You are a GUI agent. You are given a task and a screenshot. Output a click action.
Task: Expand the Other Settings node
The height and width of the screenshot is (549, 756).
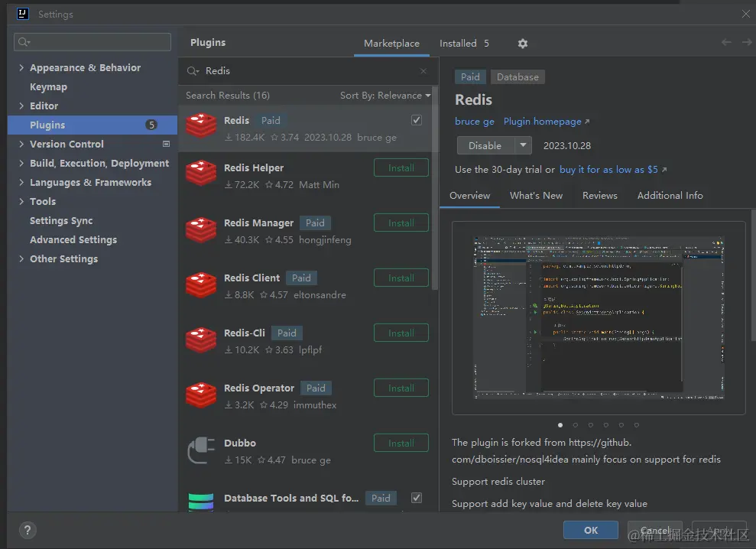tap(21, 258)
